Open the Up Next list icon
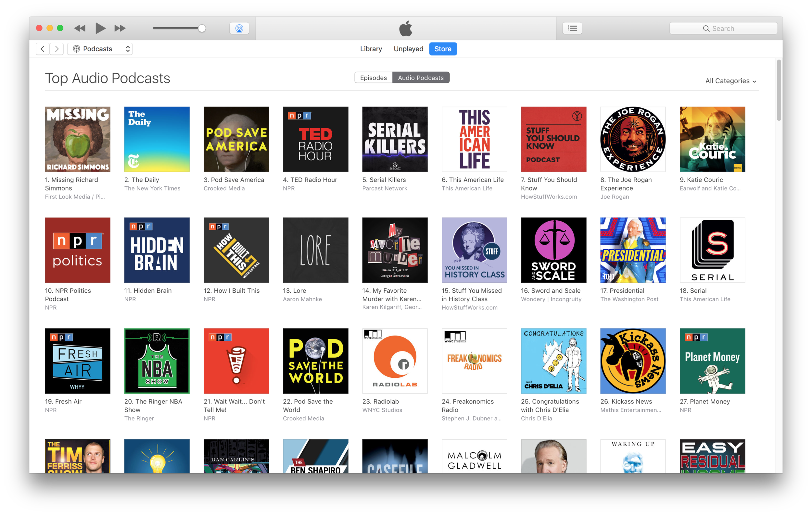 [572, 28]
